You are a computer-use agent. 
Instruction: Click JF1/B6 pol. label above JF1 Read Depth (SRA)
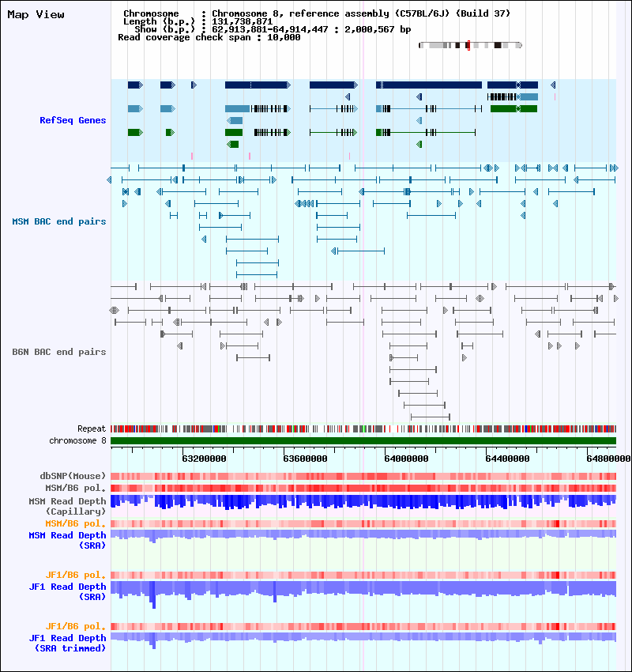tap(75, 575)
